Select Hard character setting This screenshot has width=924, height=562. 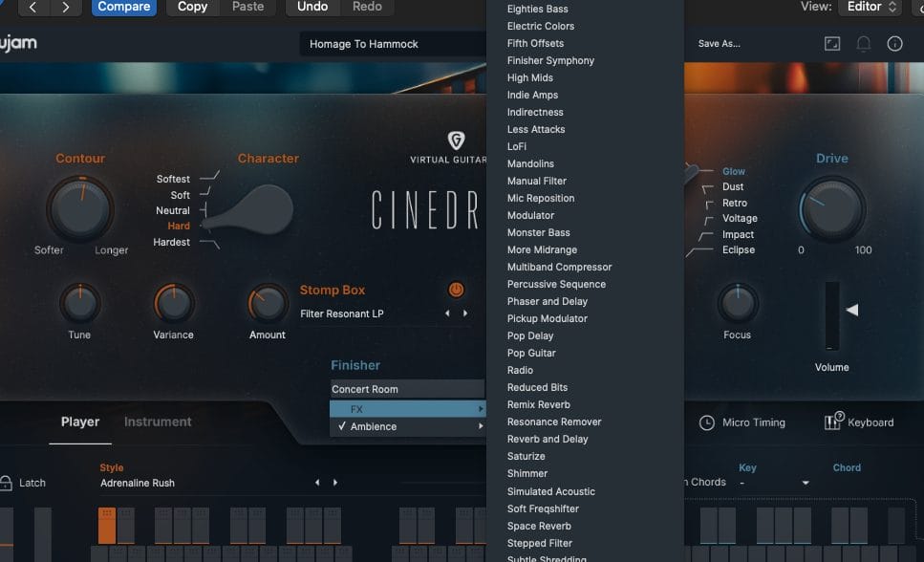click(x=179, y=227)
